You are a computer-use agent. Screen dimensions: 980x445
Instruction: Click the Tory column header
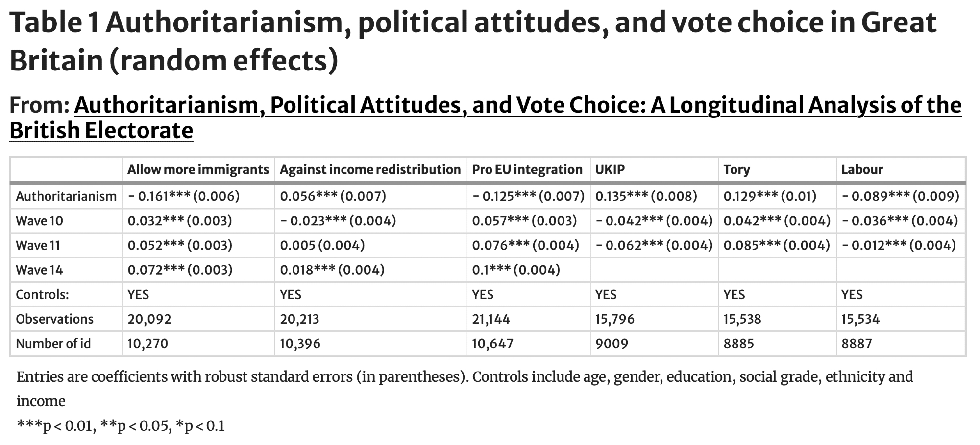click(x=736, y=170)
